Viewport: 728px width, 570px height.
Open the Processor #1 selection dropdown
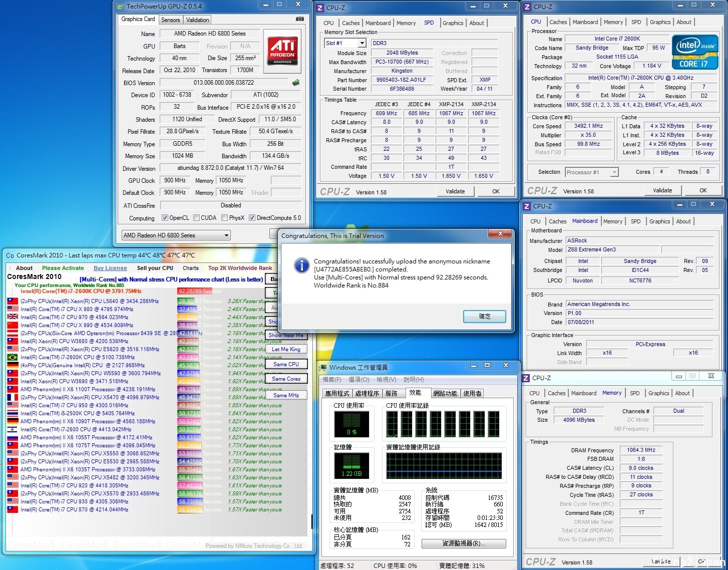pos(592,172)
